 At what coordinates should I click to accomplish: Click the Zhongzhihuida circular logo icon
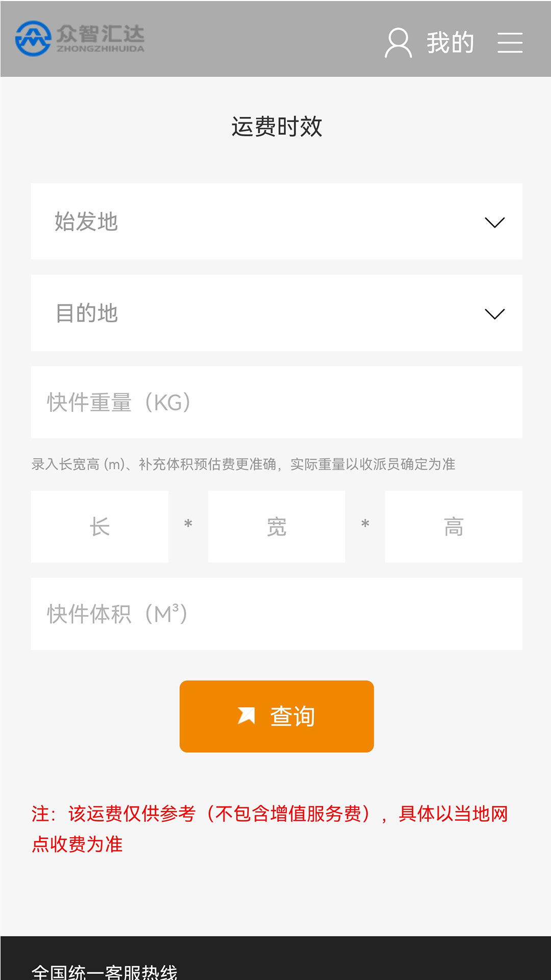pos(33,38)
